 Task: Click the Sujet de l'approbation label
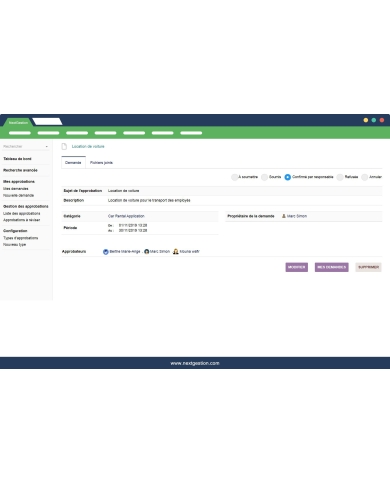tap(83, 191)
